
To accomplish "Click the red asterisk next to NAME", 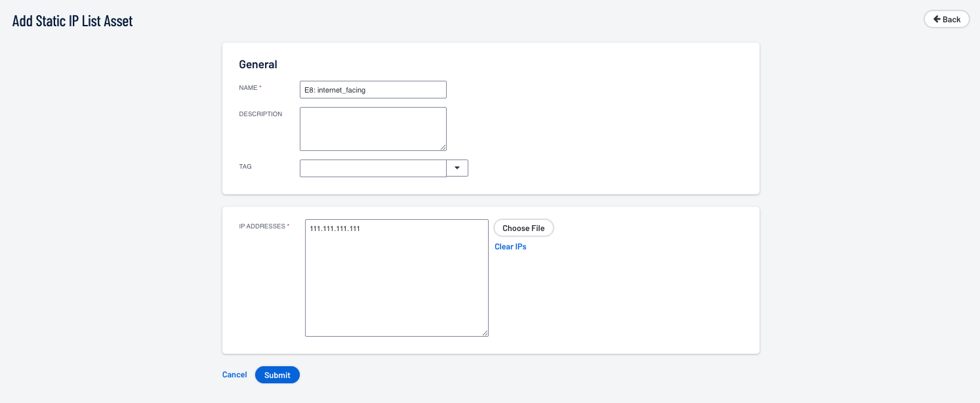I will [260, 87].
